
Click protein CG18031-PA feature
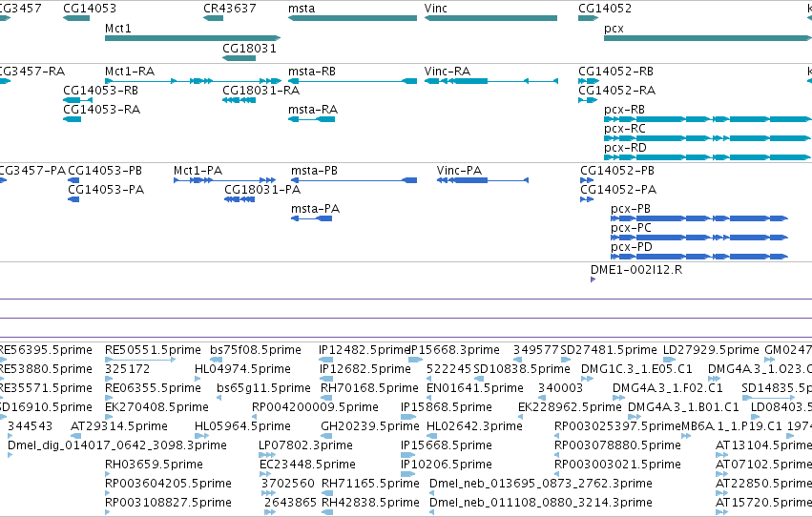(239, 199)
